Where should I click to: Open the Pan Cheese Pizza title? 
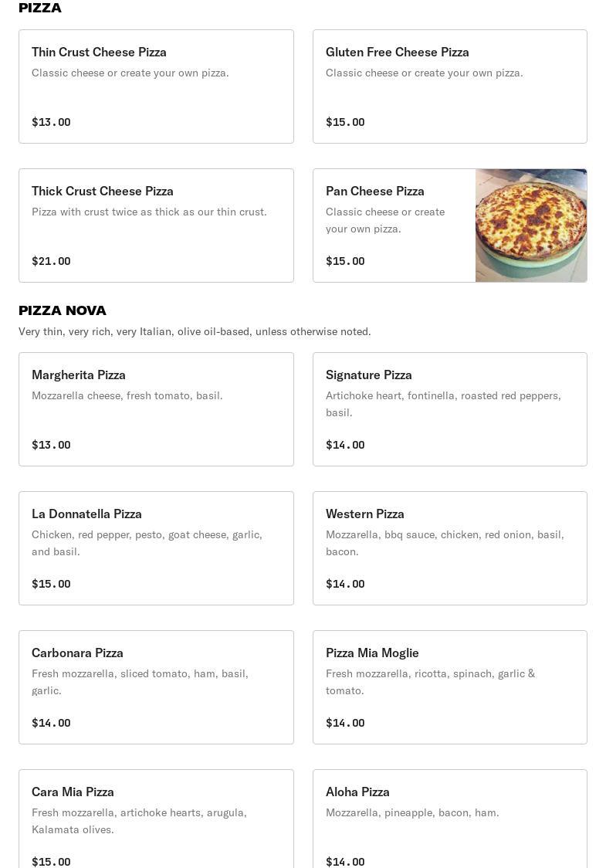point(375,191)
